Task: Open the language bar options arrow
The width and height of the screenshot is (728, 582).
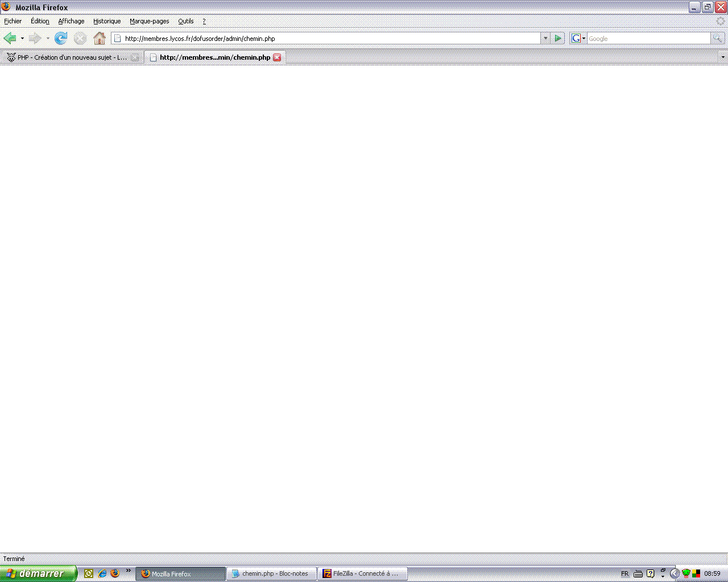Action: coord(663,577)
